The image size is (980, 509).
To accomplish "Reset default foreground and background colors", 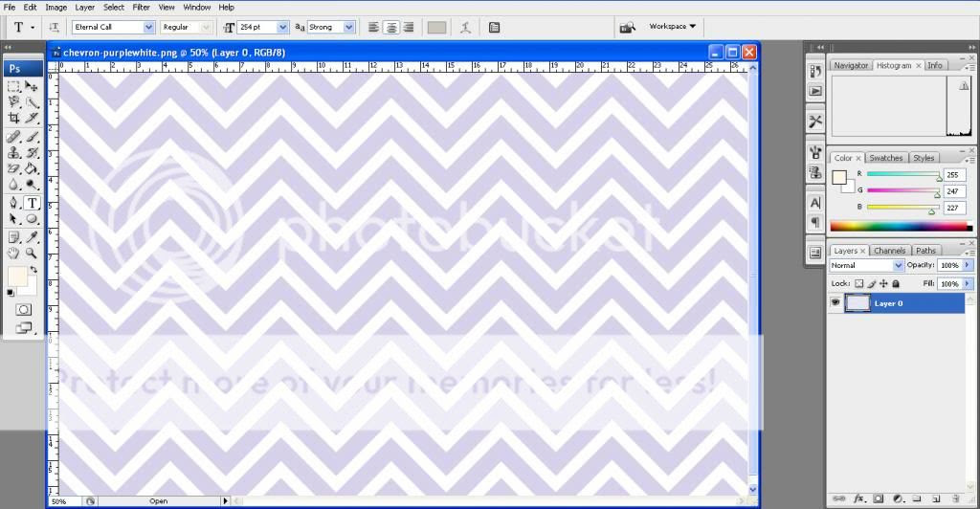I will pyautogui.click(x=11, y=292).
